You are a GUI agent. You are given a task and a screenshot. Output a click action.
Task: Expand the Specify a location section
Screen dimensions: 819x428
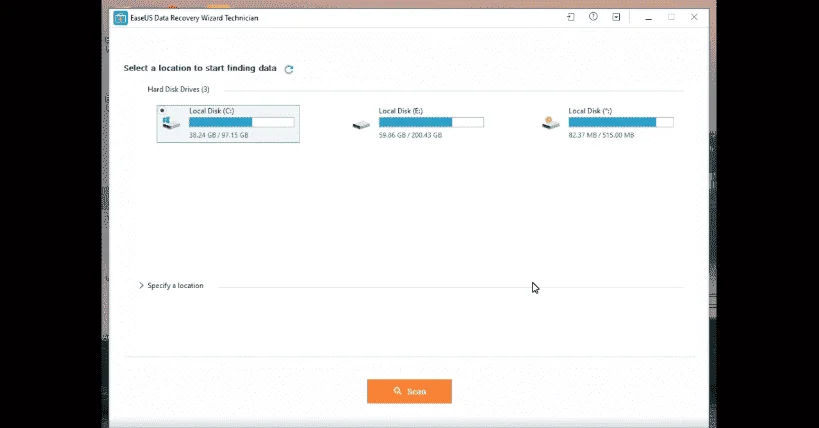141,285
